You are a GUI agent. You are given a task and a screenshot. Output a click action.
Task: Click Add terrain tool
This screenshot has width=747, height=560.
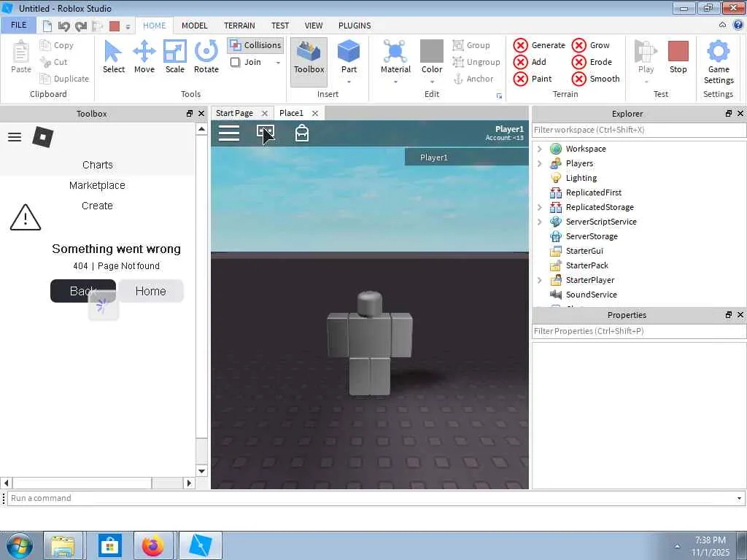tap(530, 62)
